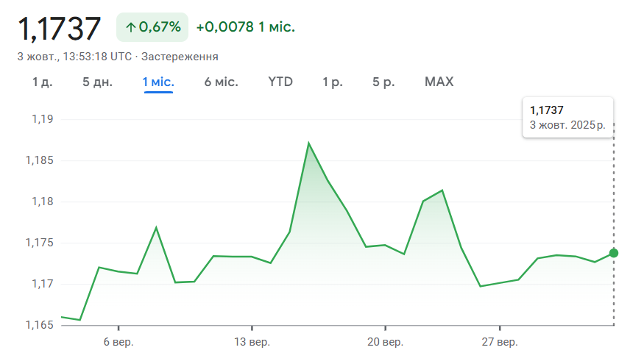The width and height of the screenshot is (644, 364).
Task: Click the '20 вер.' date axis label
Action: 385,342
